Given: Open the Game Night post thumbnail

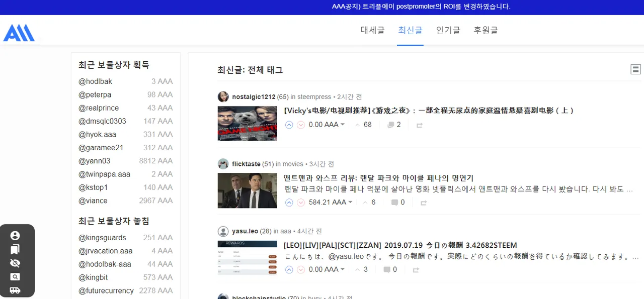Looking at the screenshot, I should pos(247,123).
